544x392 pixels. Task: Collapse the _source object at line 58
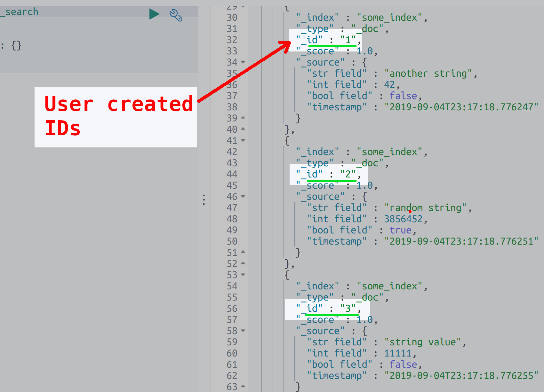[243, 331]
